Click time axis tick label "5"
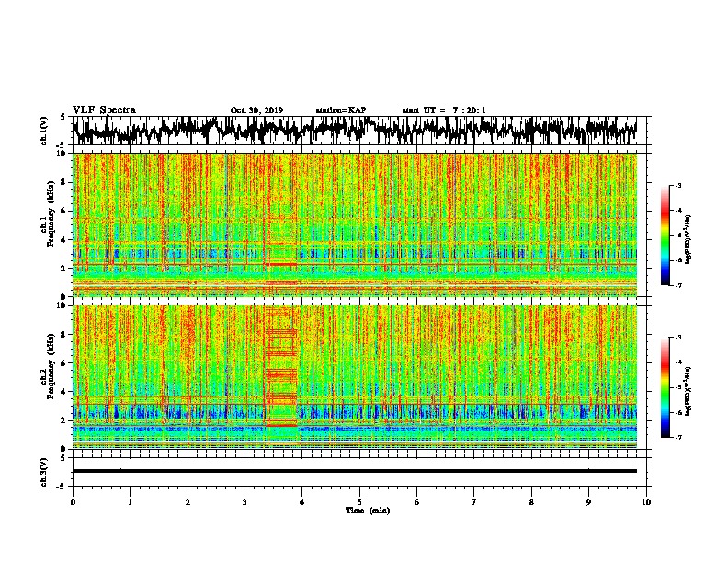The image size is (728, 563). click(359, 502)
